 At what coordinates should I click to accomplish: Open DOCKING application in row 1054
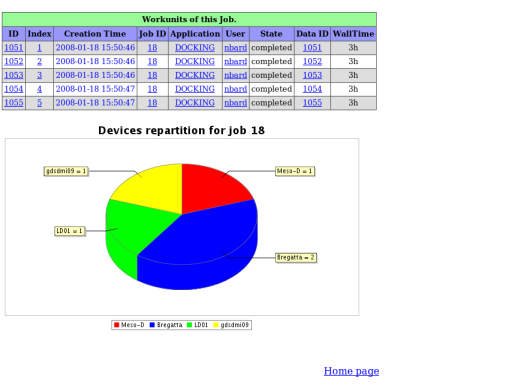[195, 89]
